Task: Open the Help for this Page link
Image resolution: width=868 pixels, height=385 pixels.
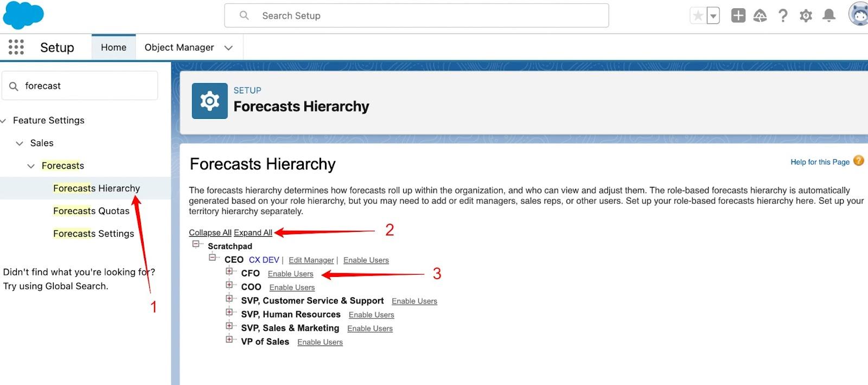Action: point(820,162)
